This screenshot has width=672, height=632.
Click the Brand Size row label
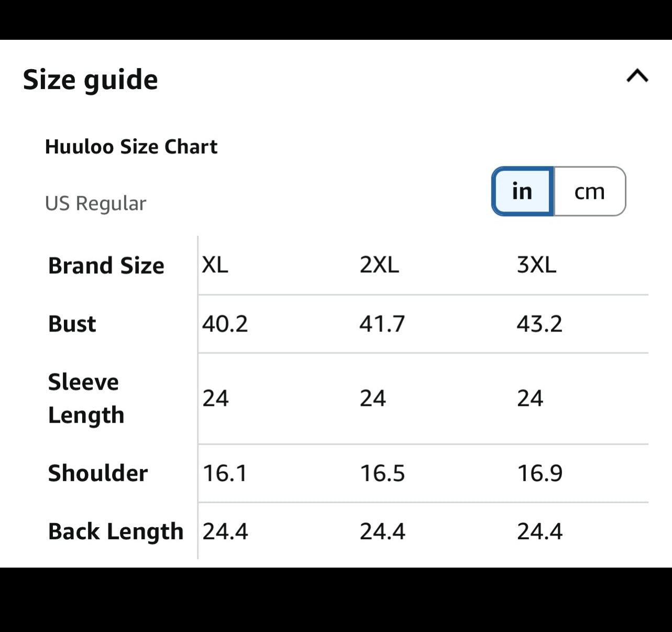(106, 265)
